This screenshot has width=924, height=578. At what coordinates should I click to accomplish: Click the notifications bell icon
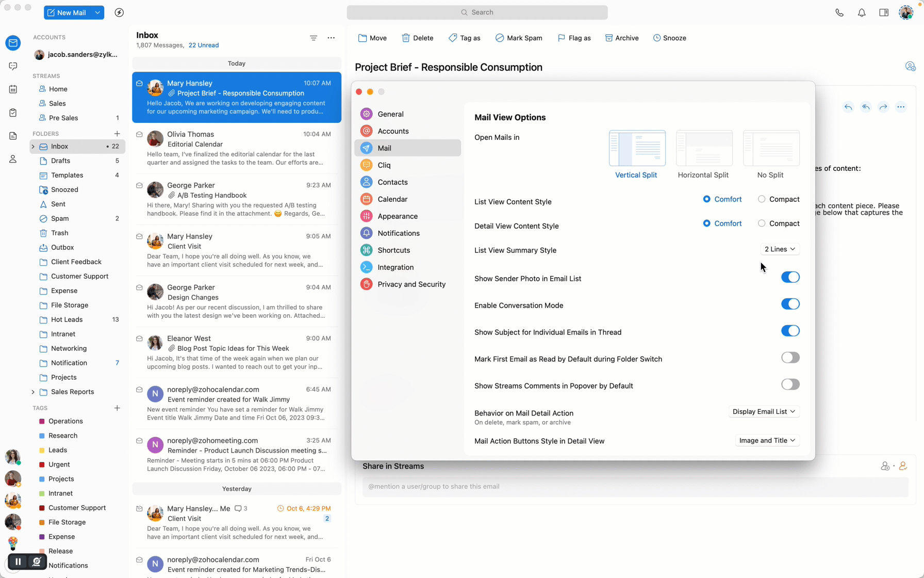tap(862, 12)
